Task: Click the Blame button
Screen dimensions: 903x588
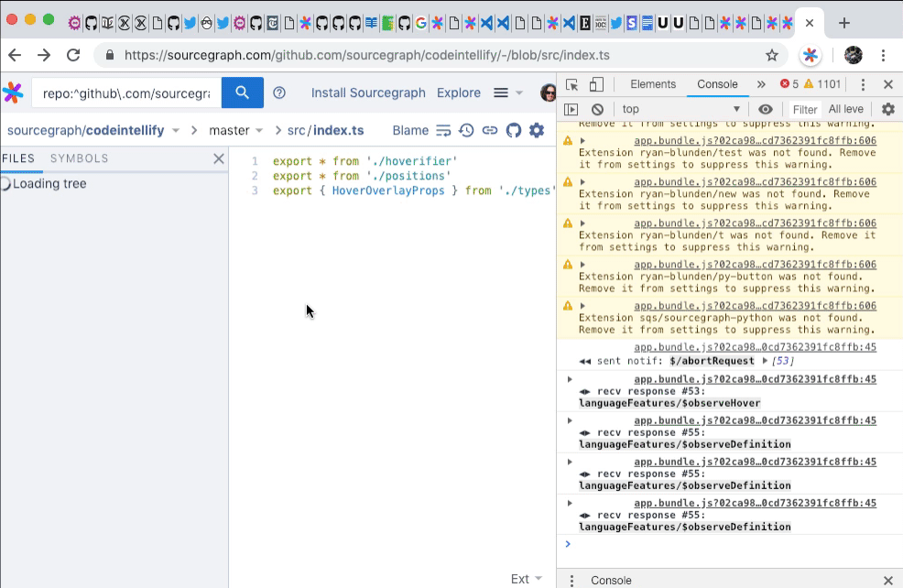Action: click(410, 131)
